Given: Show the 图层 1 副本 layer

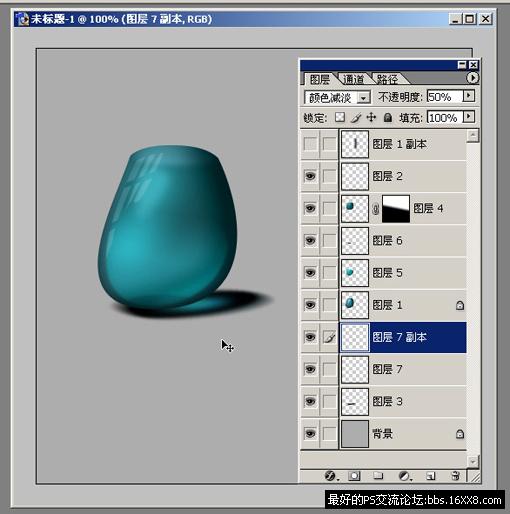Looking at the screenshot, I should 310,144.
